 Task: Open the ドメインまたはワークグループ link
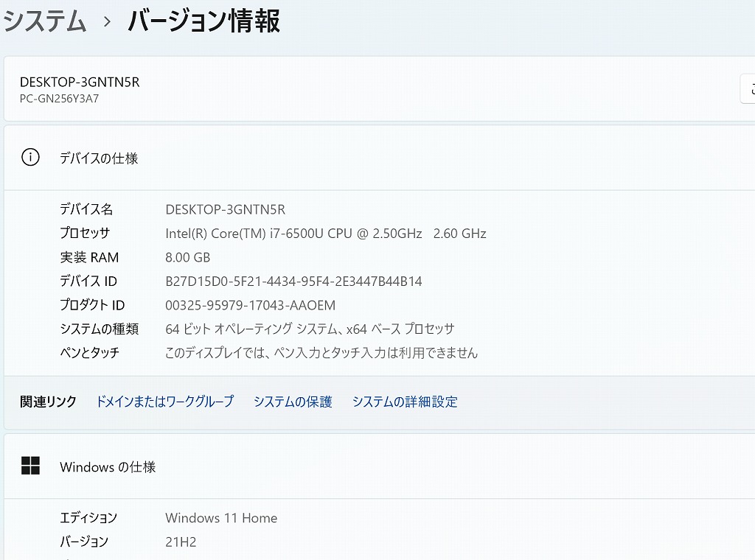click(164, 402)
